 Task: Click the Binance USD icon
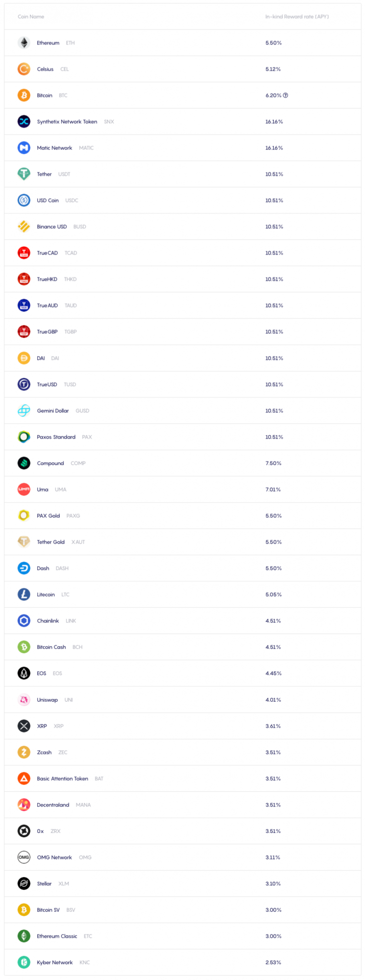click(x=24, y=226)
